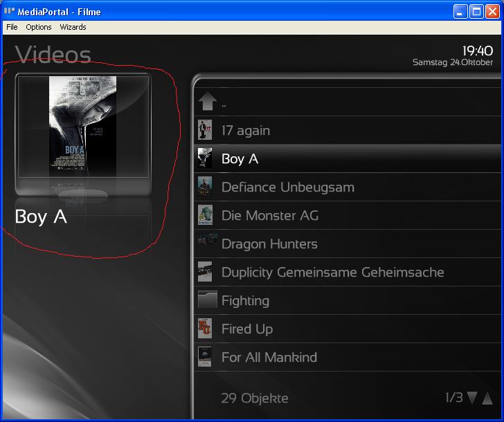The height and width of the screenshot is (422, 504).
Task: Click the 17 again movie poster icon
Action: point(205,130)
